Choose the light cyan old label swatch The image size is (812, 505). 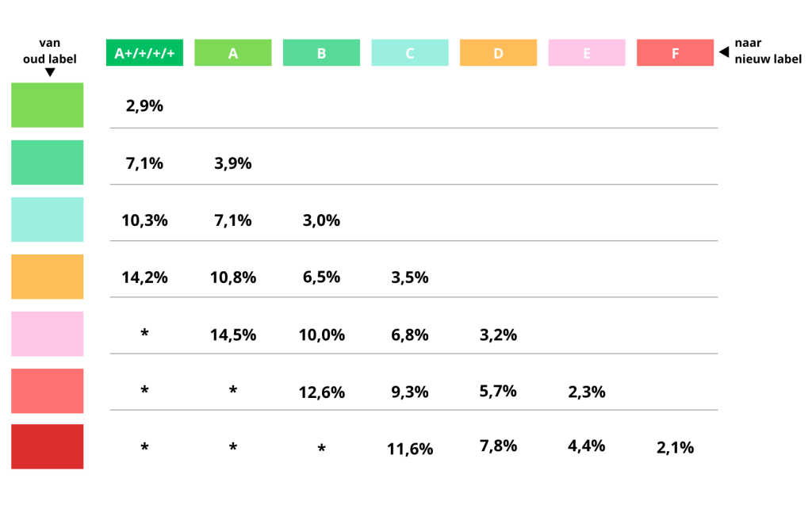coord(48,220)
